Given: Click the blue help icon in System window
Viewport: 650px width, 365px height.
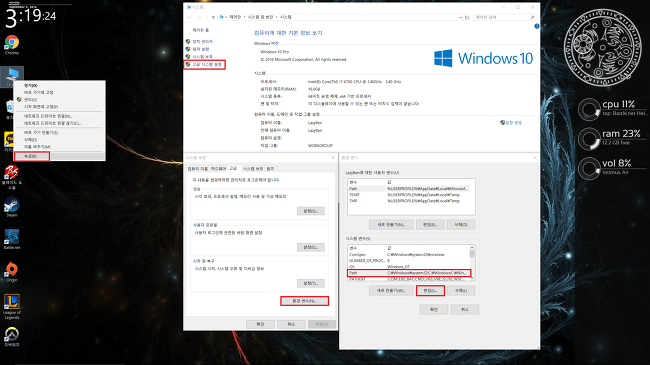Looking at the screenshot, I should pos(536,27).
